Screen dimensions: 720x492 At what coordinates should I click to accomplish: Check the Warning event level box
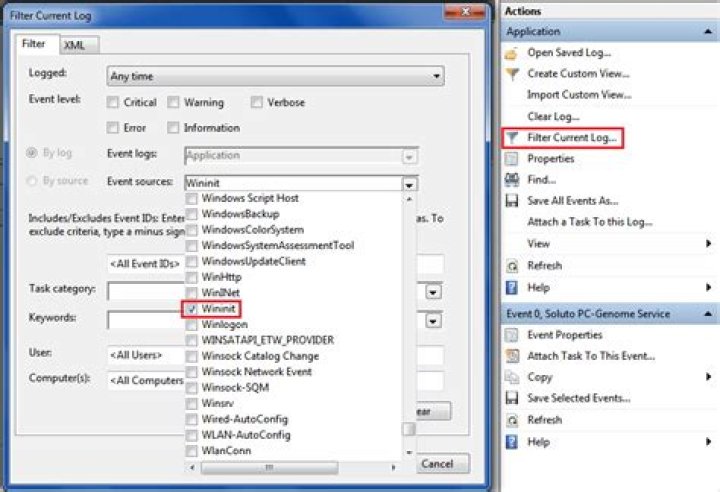tap(173, 102)
